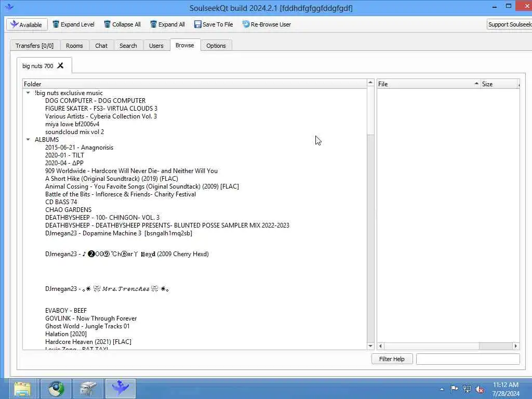The height and width of the screenshot is (399, 532).
Task: Click Expand All in the toolbar
Action: [168, 24]
